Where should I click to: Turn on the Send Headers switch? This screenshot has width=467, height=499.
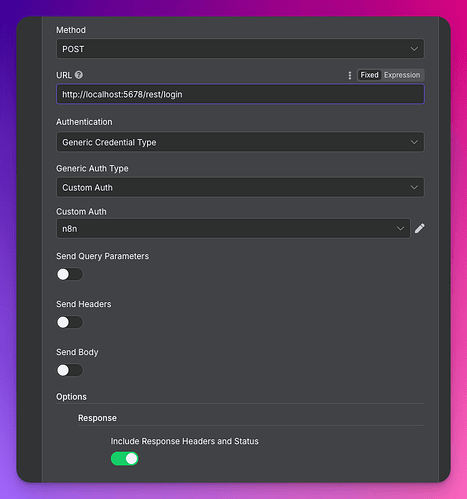click(x=70, y=322)
